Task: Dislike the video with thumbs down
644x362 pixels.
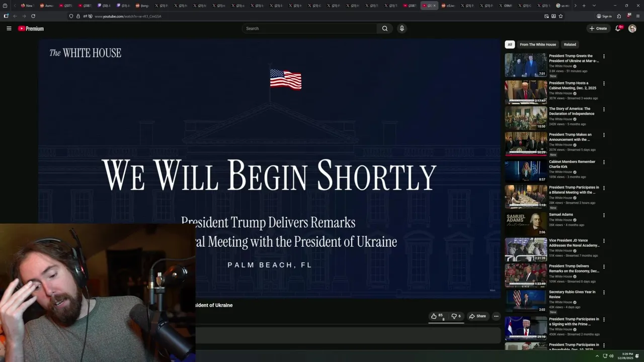Action: [x=456, y=316]
